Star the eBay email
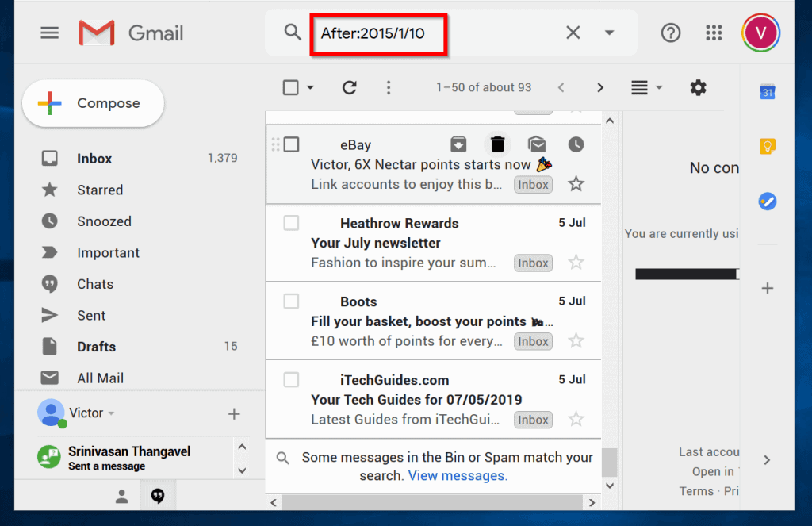 576,184
